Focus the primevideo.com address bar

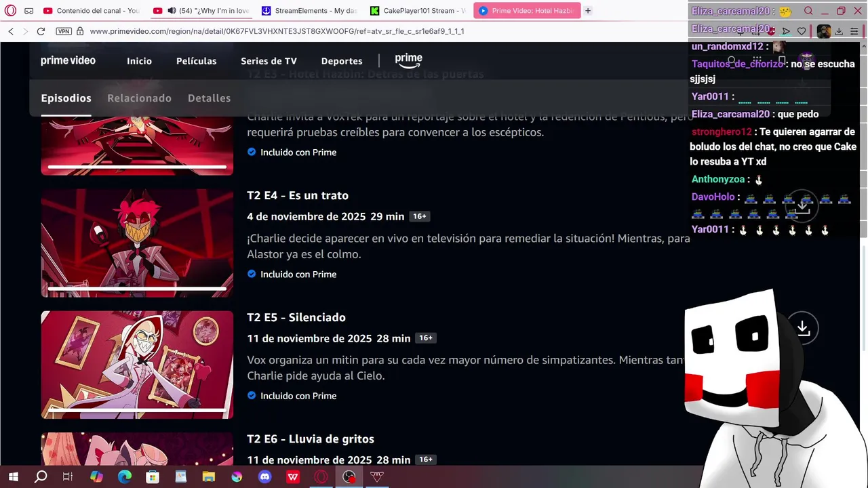click(x=277, y=31)
